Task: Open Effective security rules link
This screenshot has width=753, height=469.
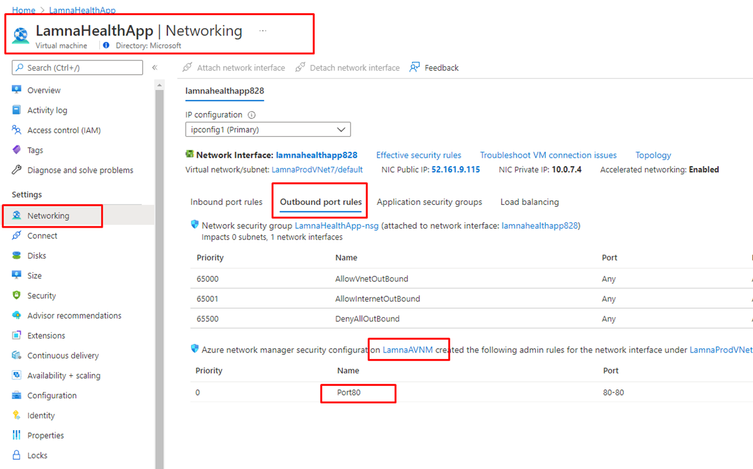Action: pos(418,155)
